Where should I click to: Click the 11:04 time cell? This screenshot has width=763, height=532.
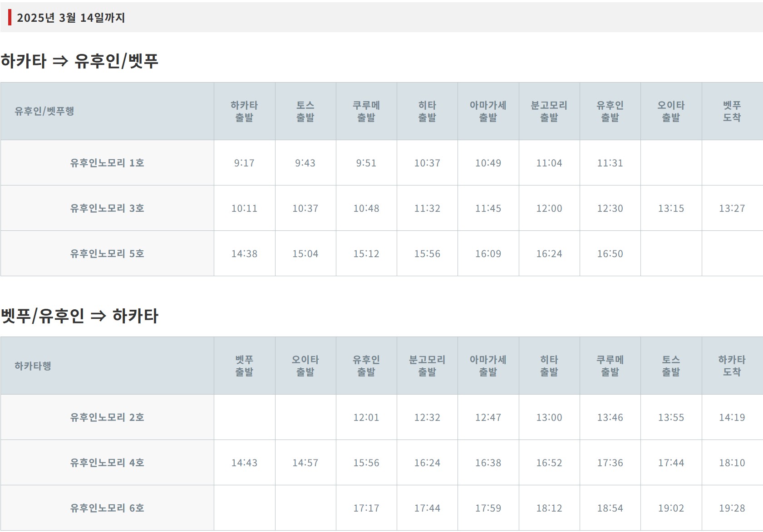(x=549, y=163)
